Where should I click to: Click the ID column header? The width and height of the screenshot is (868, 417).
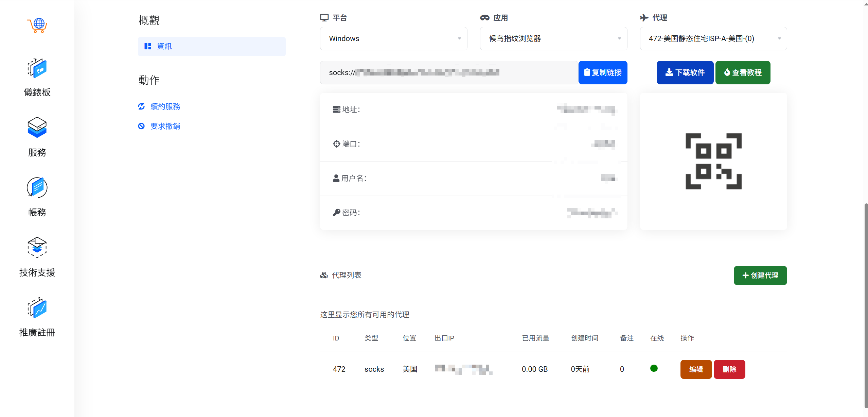click(x=336, y=338)
